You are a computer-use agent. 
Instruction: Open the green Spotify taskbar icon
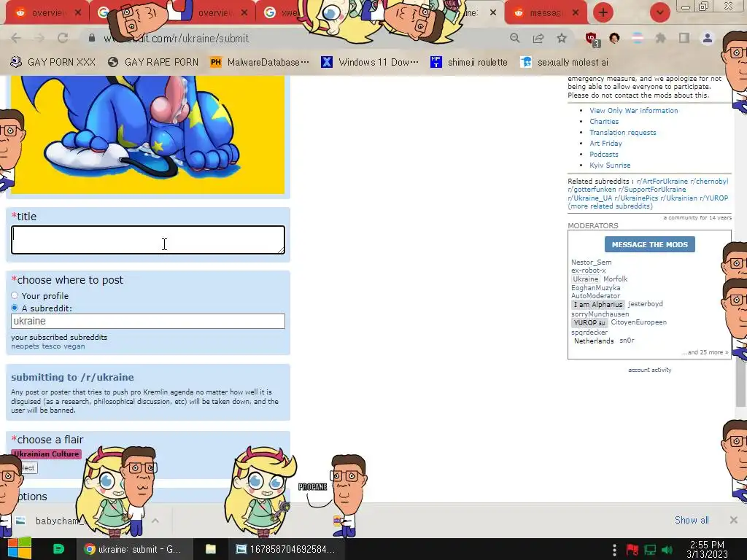58,549
